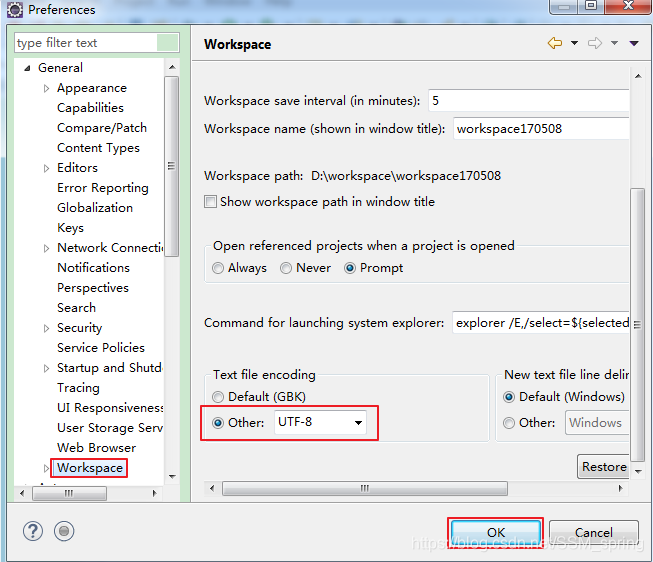Open Service Policies page

point(101,347)
